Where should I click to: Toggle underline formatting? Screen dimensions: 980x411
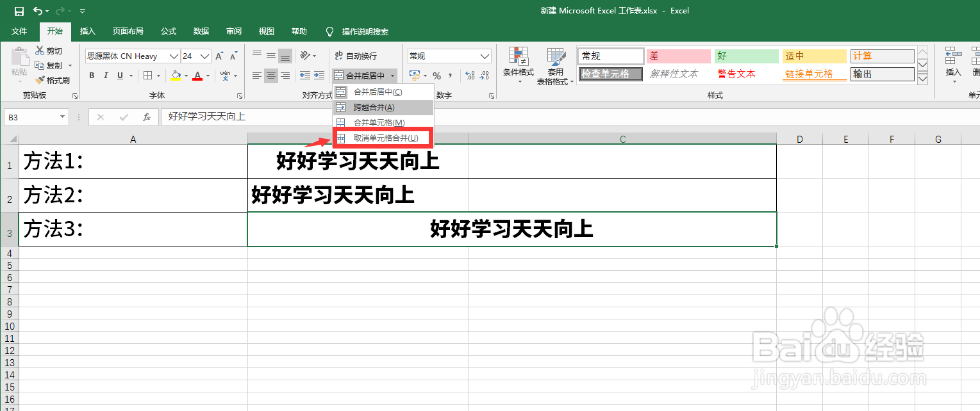(120, 75)
